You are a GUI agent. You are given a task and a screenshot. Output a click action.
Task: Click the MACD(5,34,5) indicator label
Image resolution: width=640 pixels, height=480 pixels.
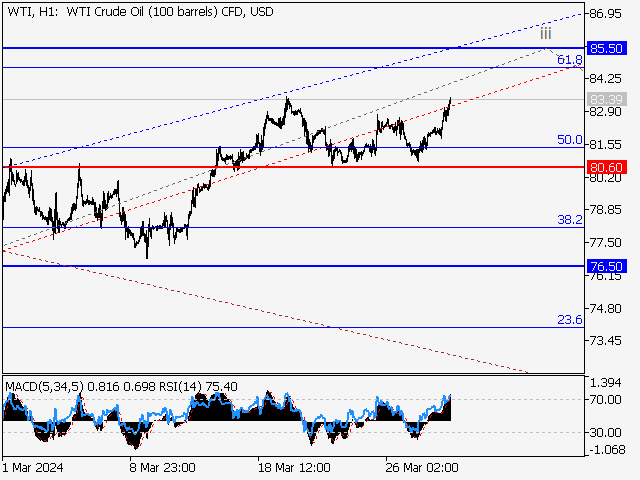click(x=44, y=387)
